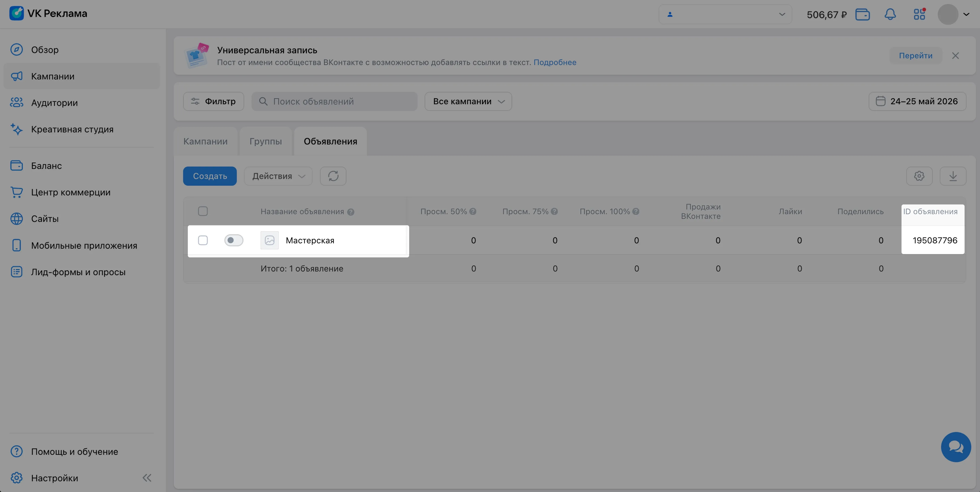Open the 24–25 май 2026 date picker
Viewport: 980px width, 492px height.
pos(917,101)
